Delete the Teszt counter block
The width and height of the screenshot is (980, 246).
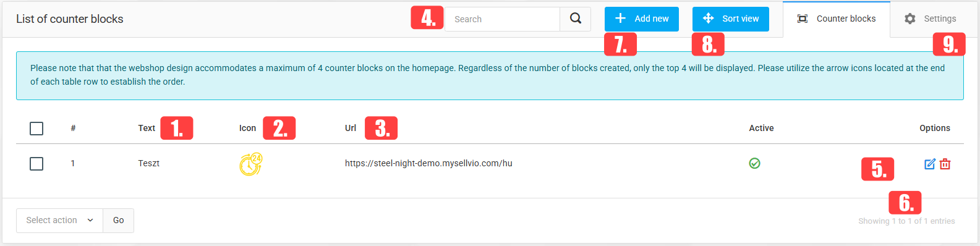[x=945, y=164]
